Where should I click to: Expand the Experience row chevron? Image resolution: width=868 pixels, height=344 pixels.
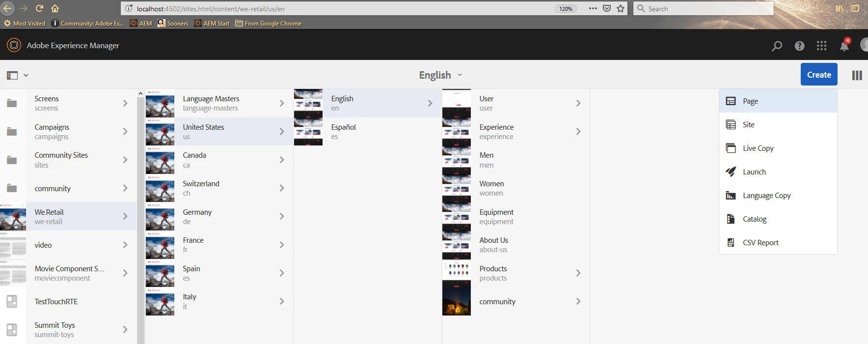tap(578, 132)
